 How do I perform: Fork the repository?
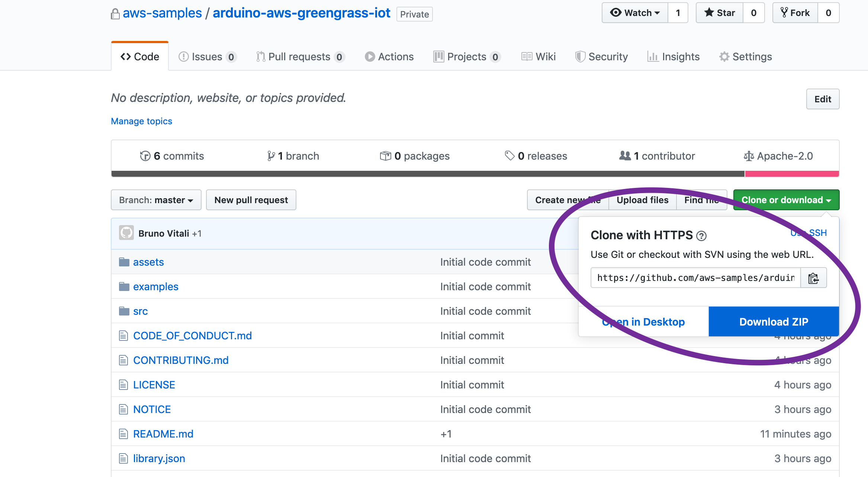(x=795, y=13)
